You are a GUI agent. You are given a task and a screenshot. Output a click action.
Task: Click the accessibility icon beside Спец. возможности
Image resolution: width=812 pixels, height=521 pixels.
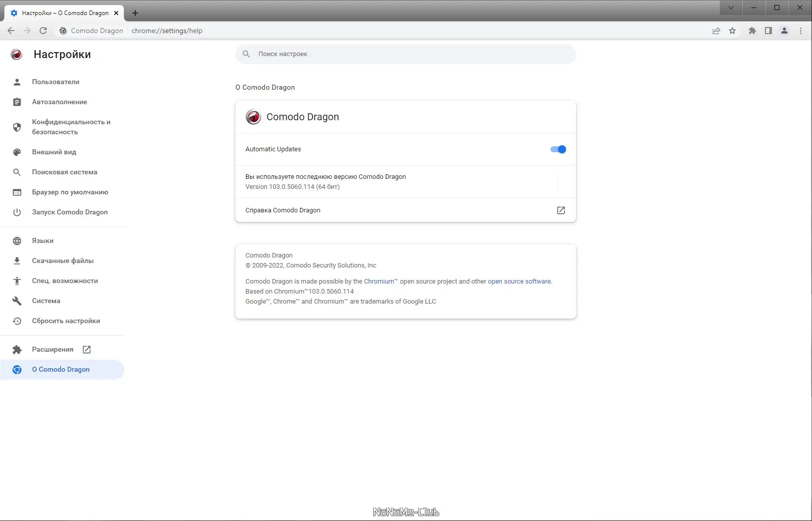point(17,281)
